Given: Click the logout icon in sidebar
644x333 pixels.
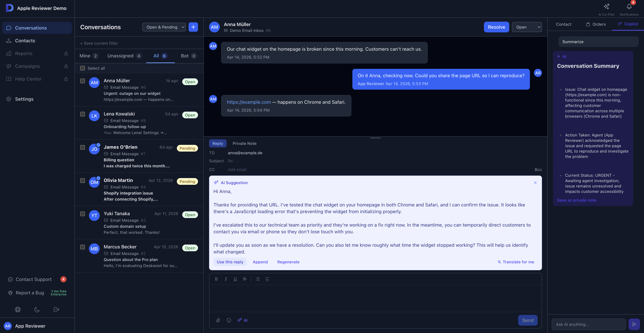Looking at the screenshot, I should [x=57, y=310].
